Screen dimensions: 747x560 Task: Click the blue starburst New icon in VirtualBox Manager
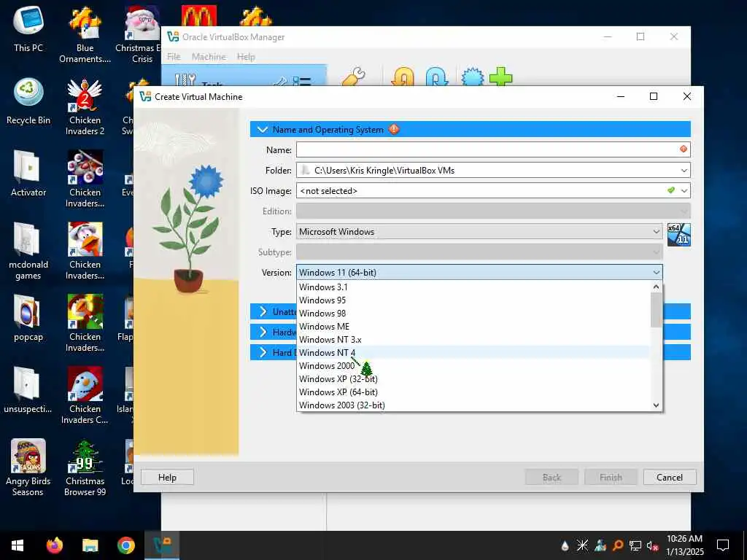[x=473, y=77]
